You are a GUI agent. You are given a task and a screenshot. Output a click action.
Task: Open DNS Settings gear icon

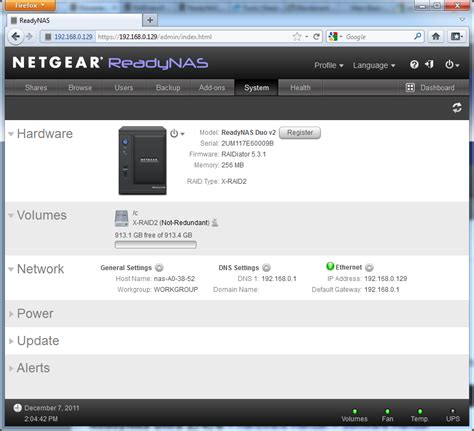pyautogui.click(x=266, y=267)
